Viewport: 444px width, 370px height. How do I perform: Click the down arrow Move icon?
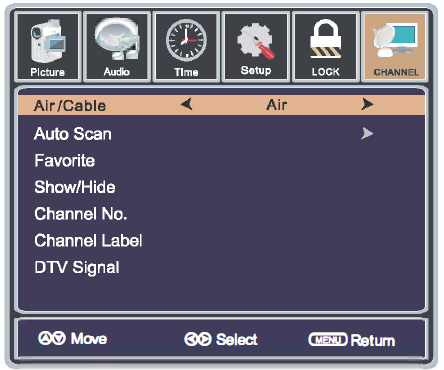pyautogui.click(x=59, y=338)
